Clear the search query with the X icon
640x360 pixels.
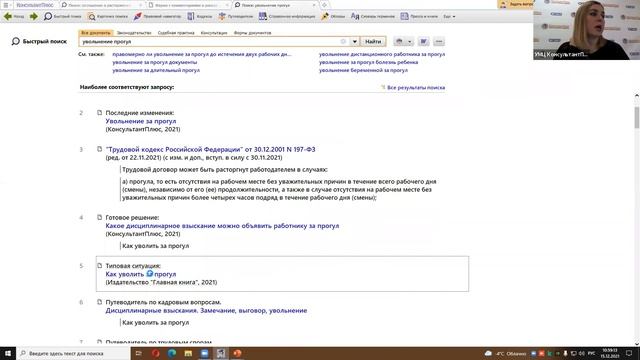coord(343,42)
